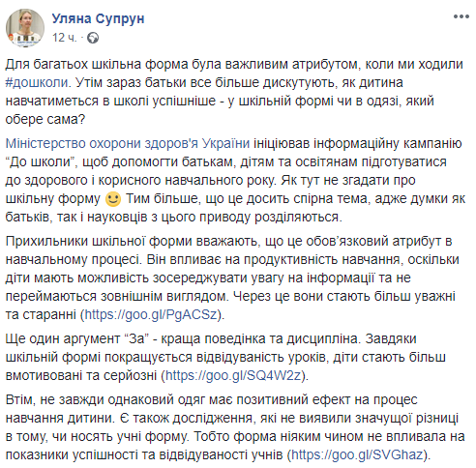Open Міністерство охорони здоров'я України page link
Image resolution: width=476 pixels, height=468 pixels.
pyautogui.click(x=128, y=143)
